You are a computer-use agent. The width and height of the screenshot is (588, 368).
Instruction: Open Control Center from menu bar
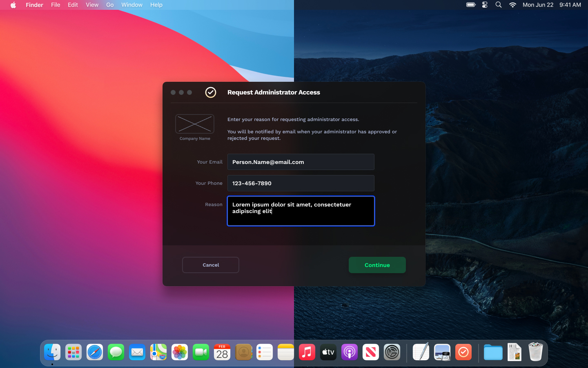click(x=485, y=5)
